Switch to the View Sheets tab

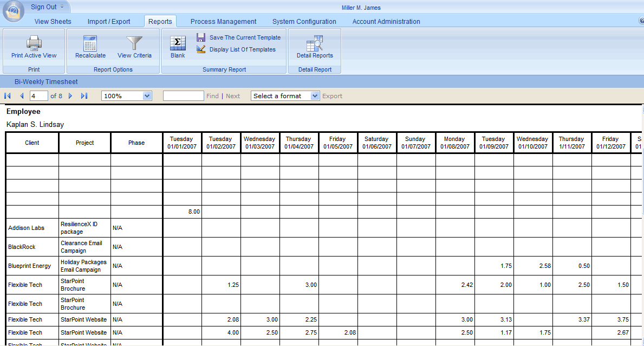pyautogui.click(x=53, y=22)
